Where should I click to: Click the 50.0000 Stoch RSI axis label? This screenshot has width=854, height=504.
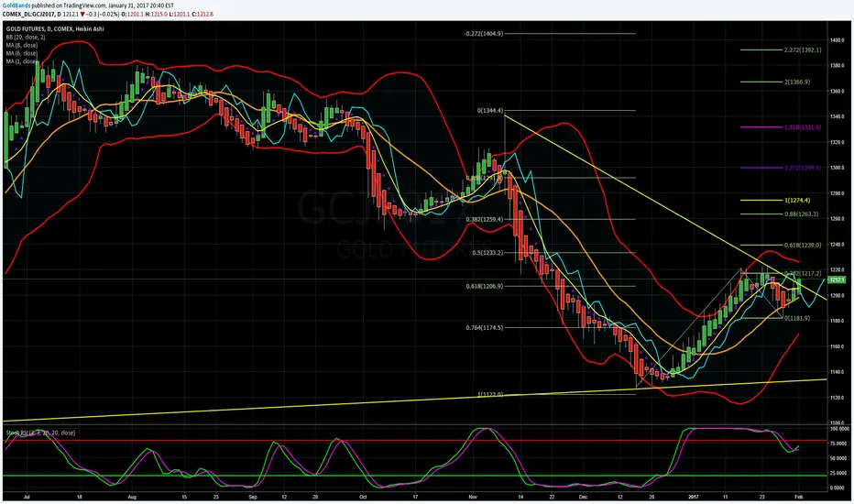(838, 459)
